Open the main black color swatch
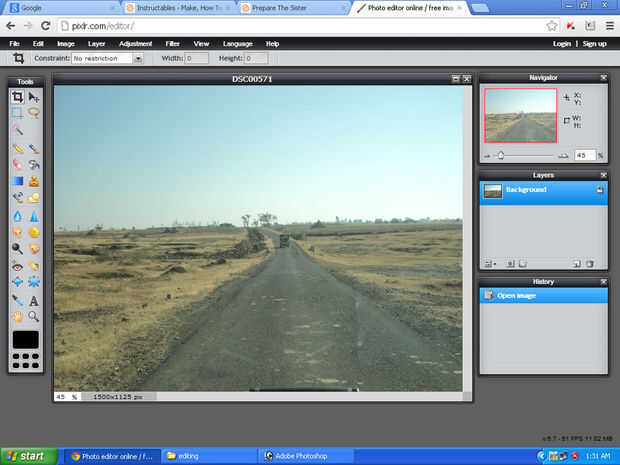Image resolution: width=620 pixels, height=465 pixels. pyautogui.click(x=26, y=340)
